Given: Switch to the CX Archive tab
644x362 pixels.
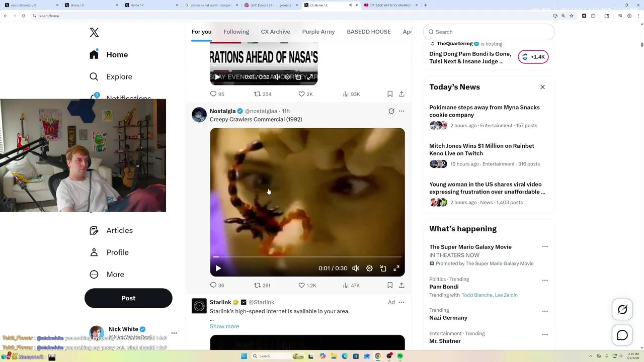Looking at the screenshot, I should coord(275,32).
